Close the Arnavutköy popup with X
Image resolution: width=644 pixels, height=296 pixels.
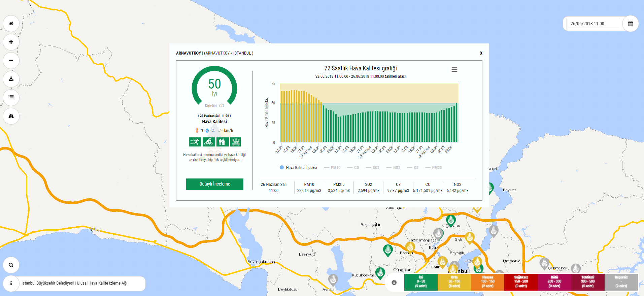(481, 53)
